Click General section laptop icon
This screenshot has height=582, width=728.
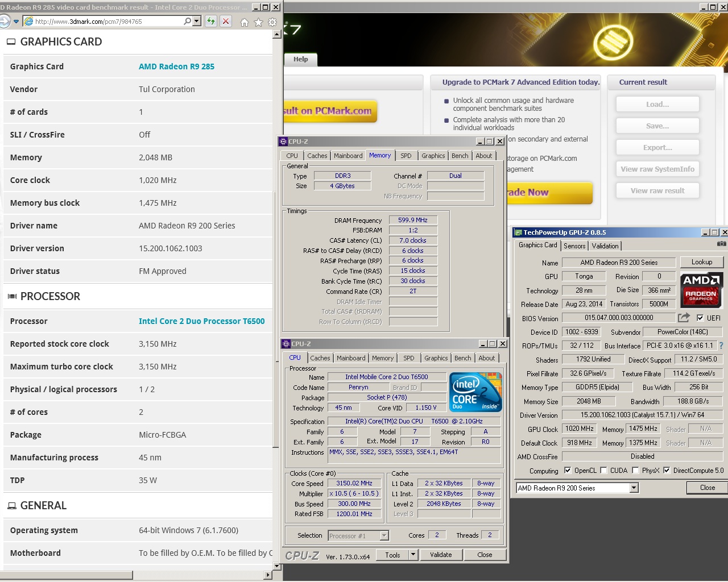(11, 505)
